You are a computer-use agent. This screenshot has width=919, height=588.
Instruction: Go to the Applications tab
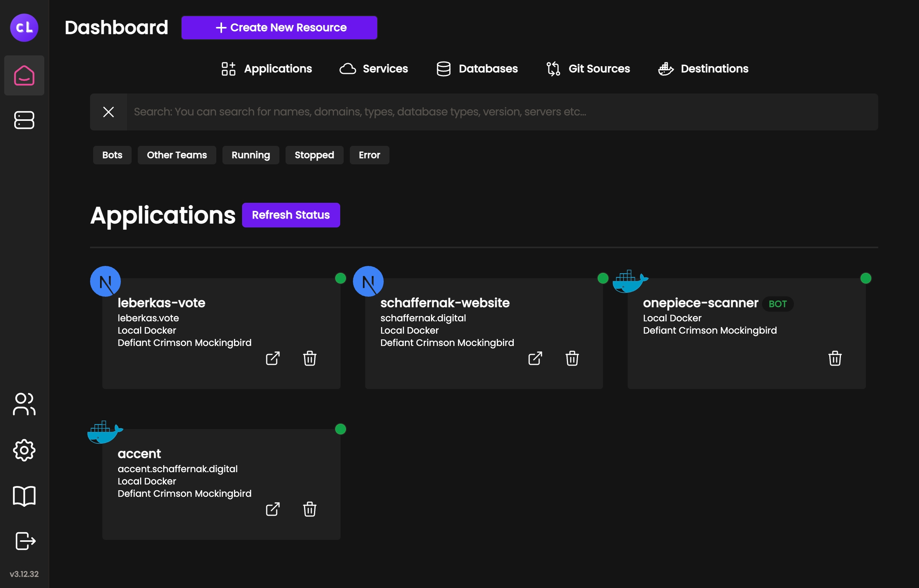(x=266, y=69)
